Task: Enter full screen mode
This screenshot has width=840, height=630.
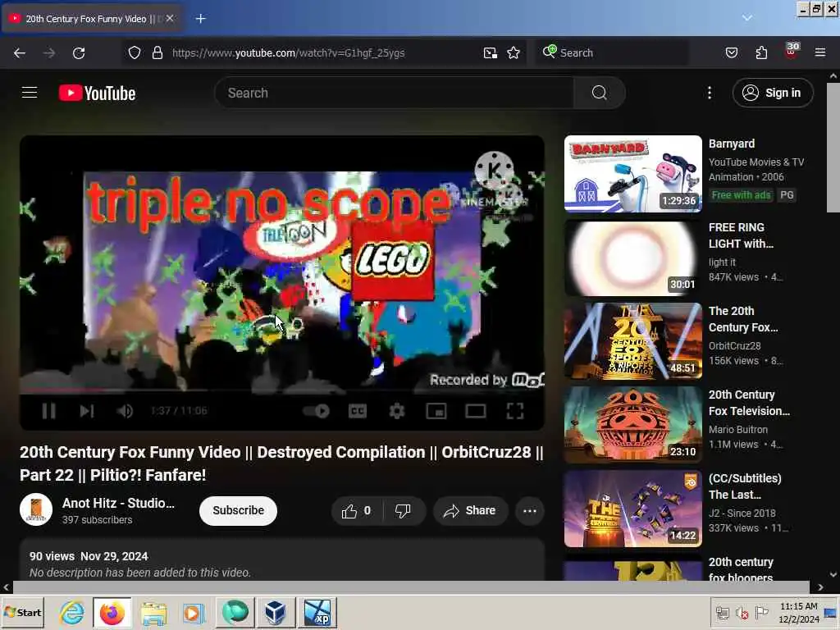Action: [x=515, y=411]
